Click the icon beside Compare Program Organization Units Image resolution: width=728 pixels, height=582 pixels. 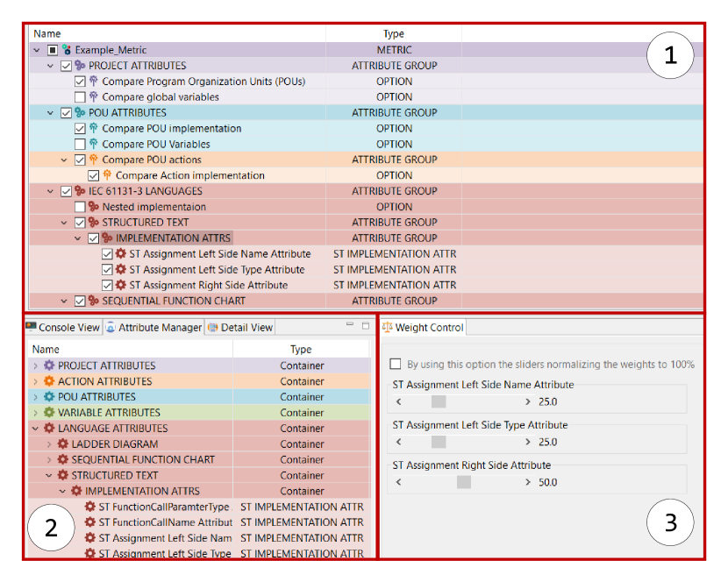coord(94,82)
